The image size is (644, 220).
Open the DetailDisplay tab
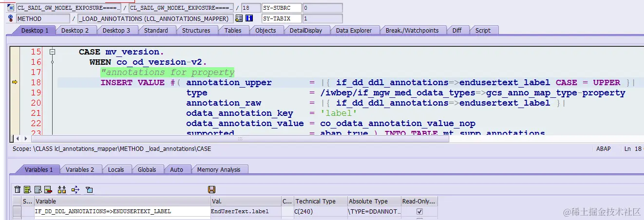tap(306, 30)
